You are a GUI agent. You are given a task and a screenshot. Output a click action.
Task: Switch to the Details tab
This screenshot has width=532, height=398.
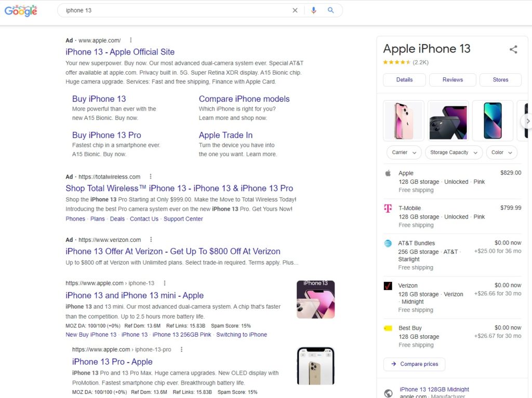click(x=404, y=80)
